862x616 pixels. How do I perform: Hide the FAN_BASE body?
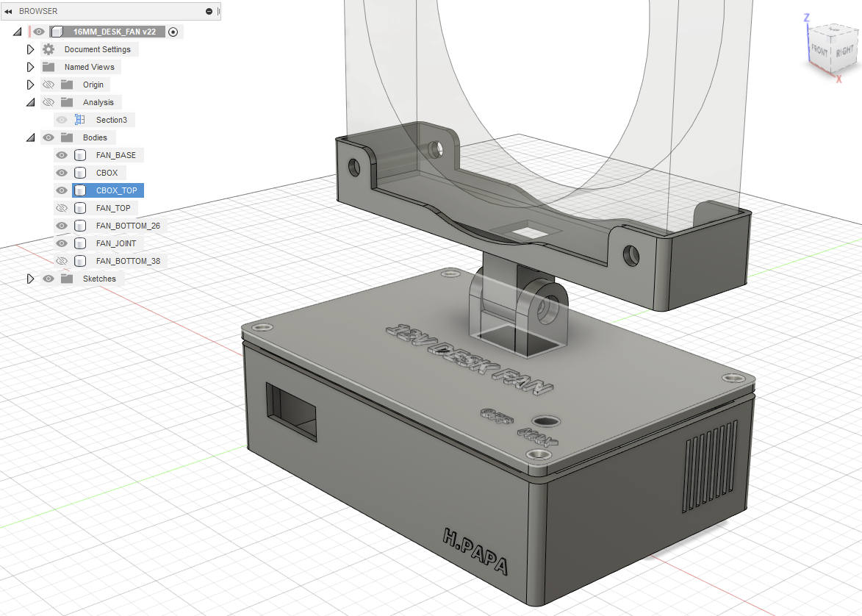tap(62, 155)
